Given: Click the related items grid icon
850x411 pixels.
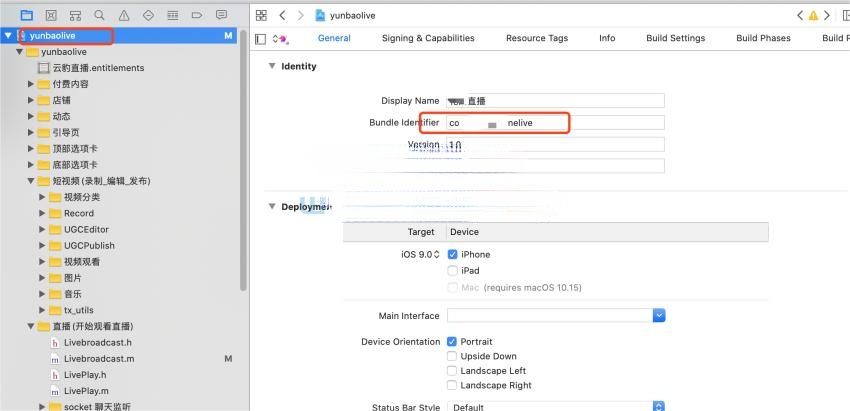Looking at the screenshot, I should [x=261, y=15].
